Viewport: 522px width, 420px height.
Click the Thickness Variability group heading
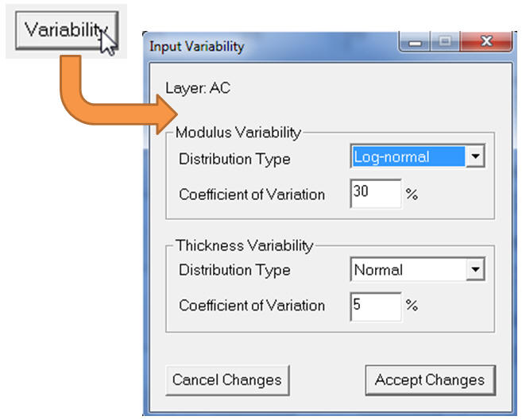pos(244,245)
